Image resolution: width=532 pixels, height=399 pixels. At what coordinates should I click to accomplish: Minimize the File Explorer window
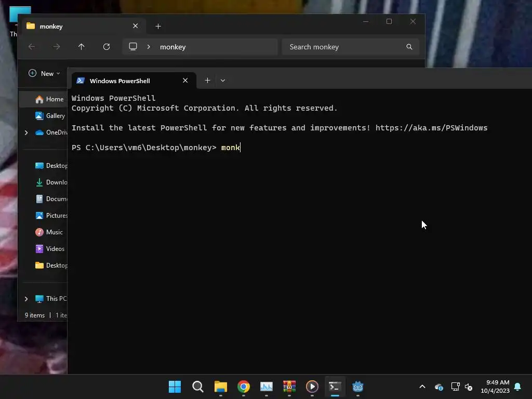click(366, 21)
